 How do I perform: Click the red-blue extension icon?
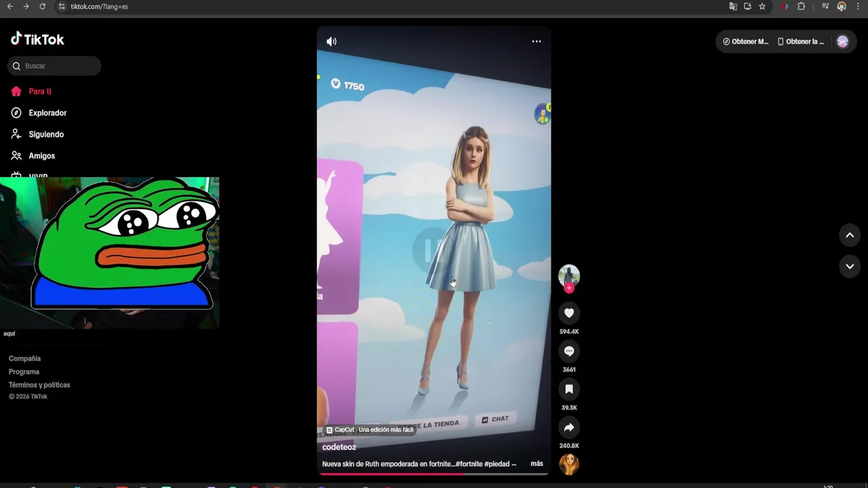[x=785, y=6]
